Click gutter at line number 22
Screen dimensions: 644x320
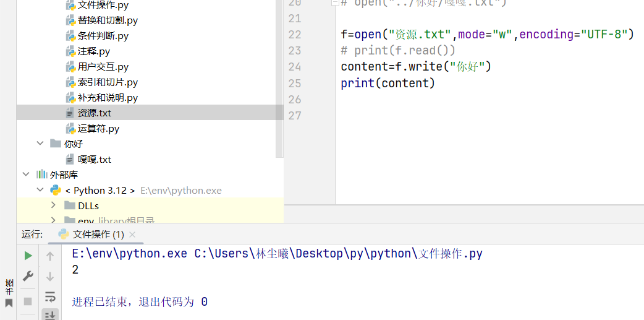pos(294,34)
